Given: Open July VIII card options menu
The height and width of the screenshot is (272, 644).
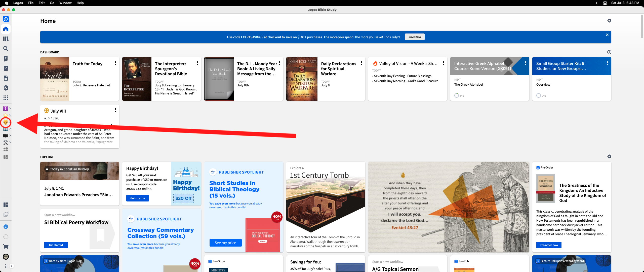Looking at the screenshot, I should [115, 110].
